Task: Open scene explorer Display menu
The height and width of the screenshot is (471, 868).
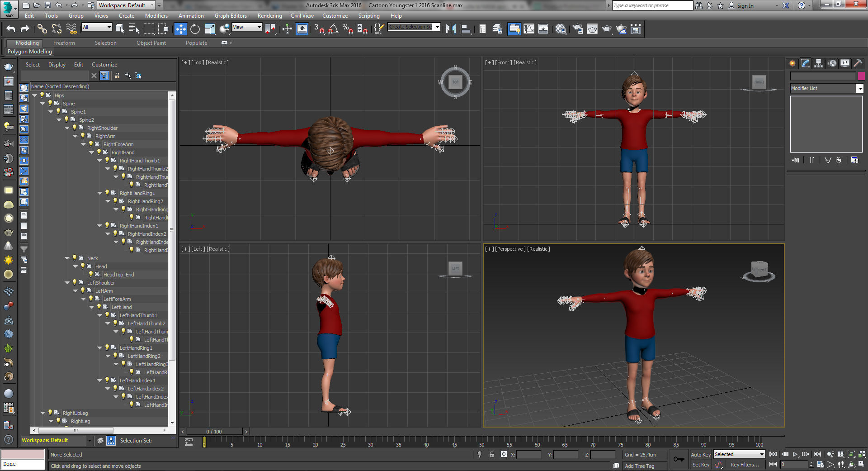Action: [x=57, y=65]
